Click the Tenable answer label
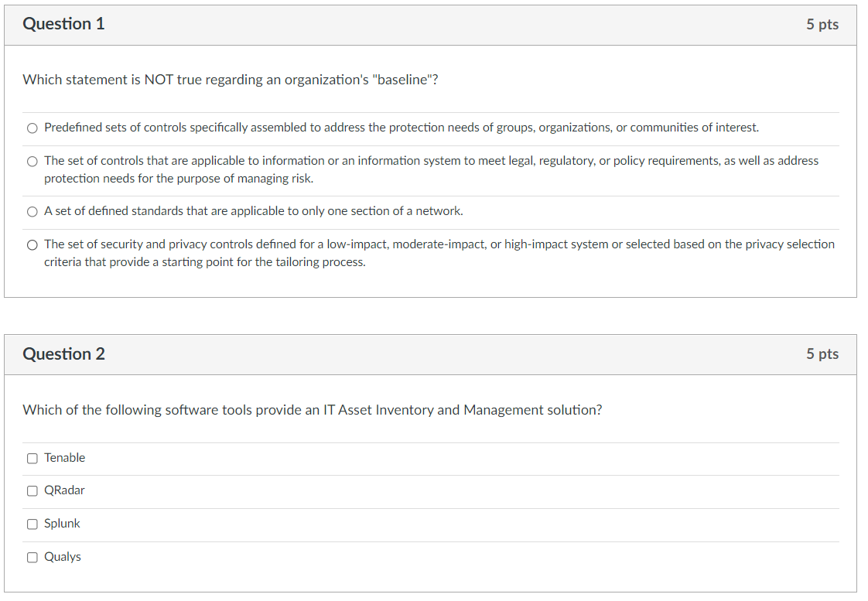 [x=65, y=458]
